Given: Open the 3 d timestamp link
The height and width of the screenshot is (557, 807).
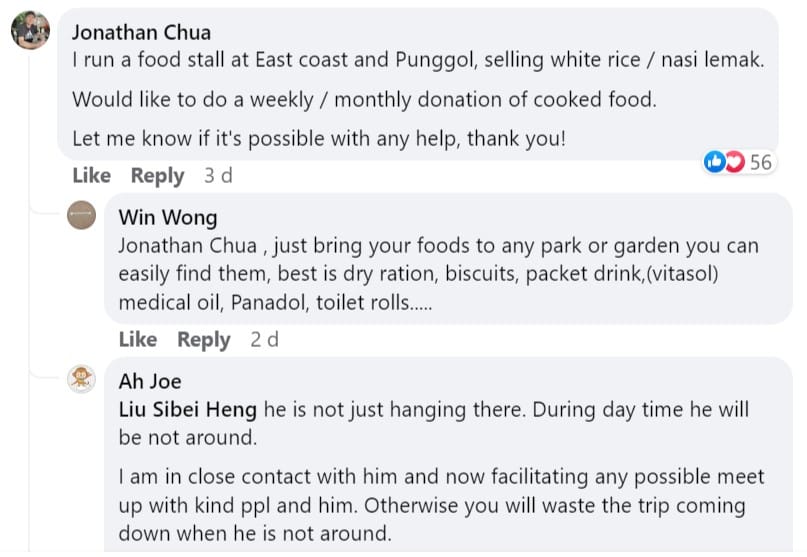Looking at the screenshot, I should [218, 176].
